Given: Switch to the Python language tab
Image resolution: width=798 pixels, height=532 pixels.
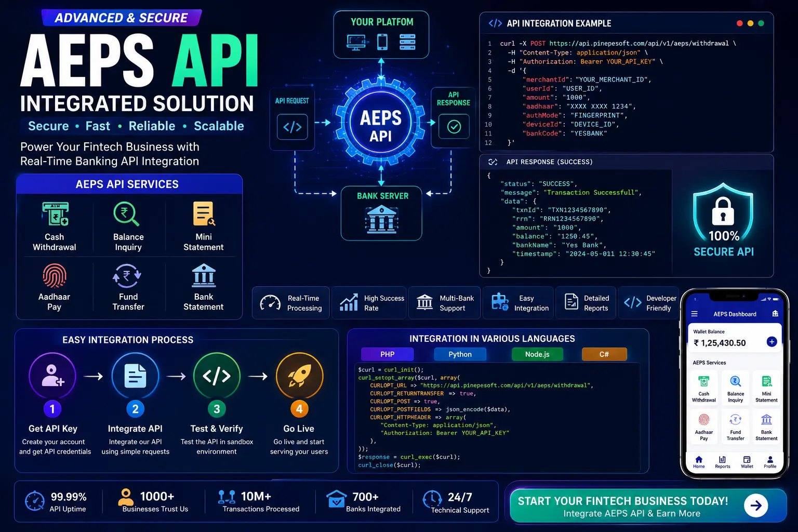Looking at the screenshot, I should point(460,354).
